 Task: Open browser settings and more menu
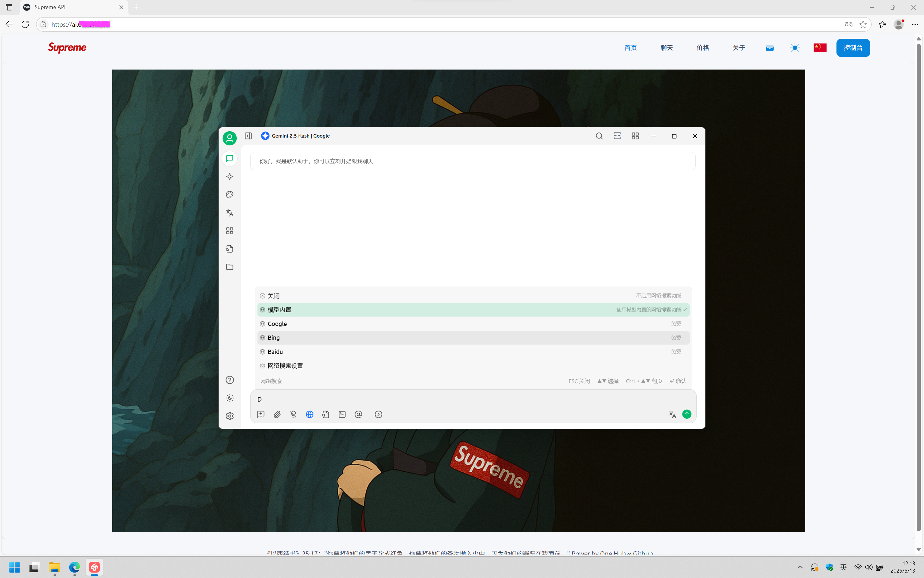[x=915, y=24]
